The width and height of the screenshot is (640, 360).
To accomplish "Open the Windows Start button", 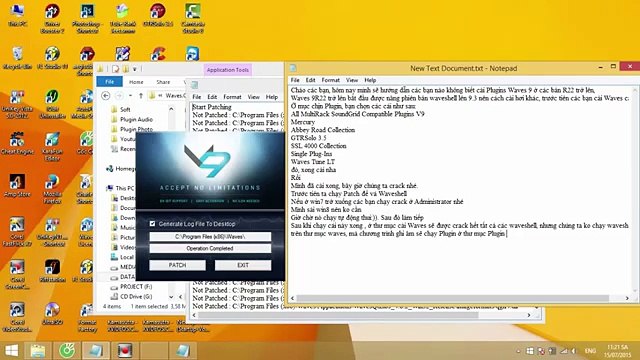I will [x=11, y=350].
